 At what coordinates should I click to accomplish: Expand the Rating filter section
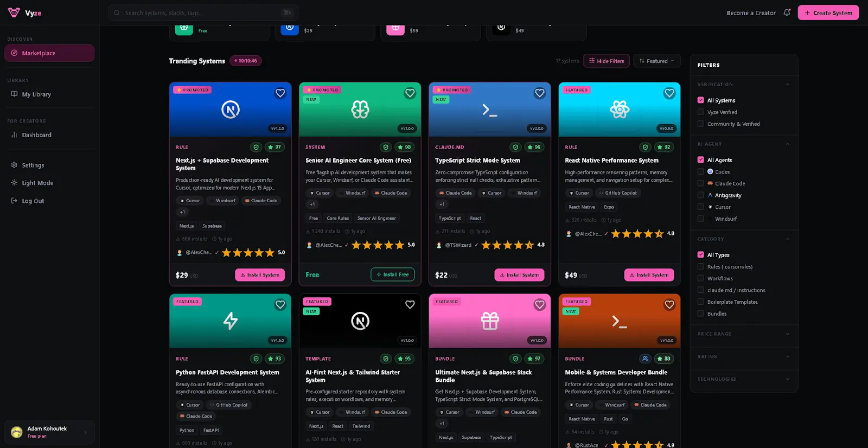[788, 356]
